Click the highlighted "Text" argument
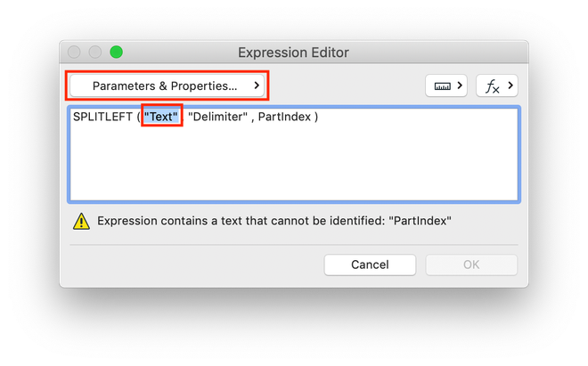This screenshot has width=588, height=366. tap(161, 118)
